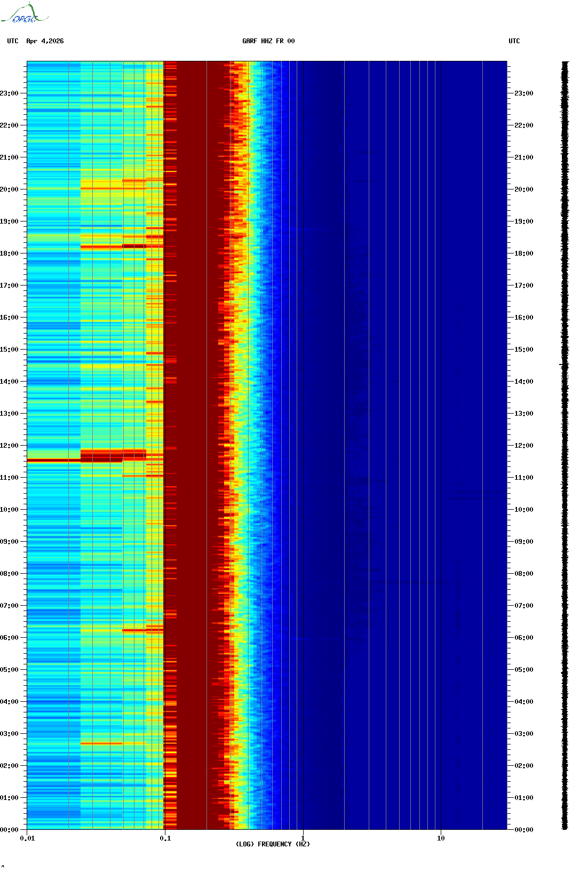Click the UTC label beside the date

click(x=13, y=41)
